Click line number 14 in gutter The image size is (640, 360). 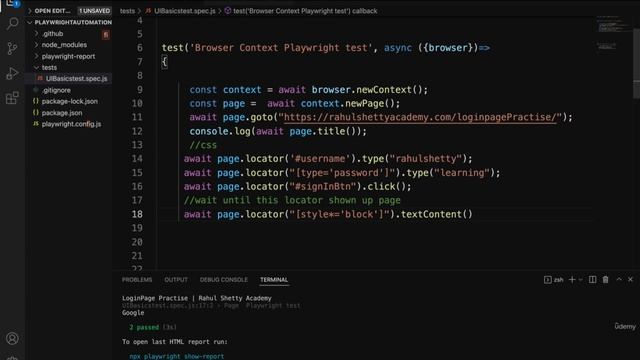[x=137, y=159]
